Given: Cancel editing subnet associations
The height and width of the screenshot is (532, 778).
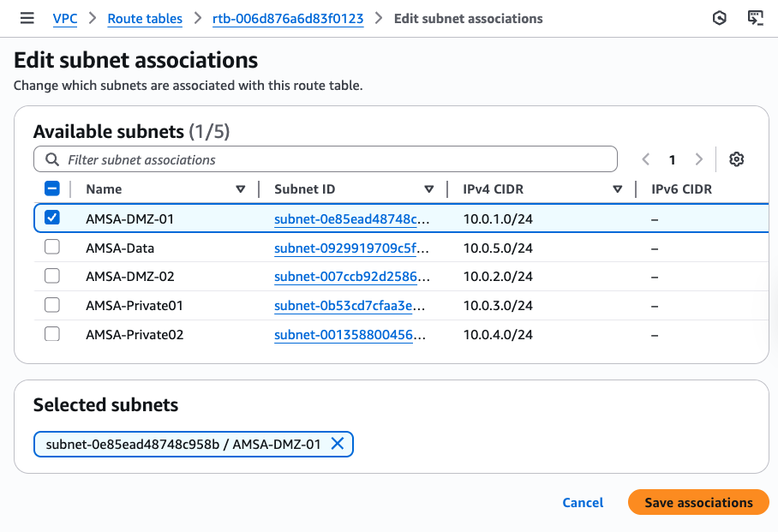Looking at the screenshot, I should click(583, 503).
